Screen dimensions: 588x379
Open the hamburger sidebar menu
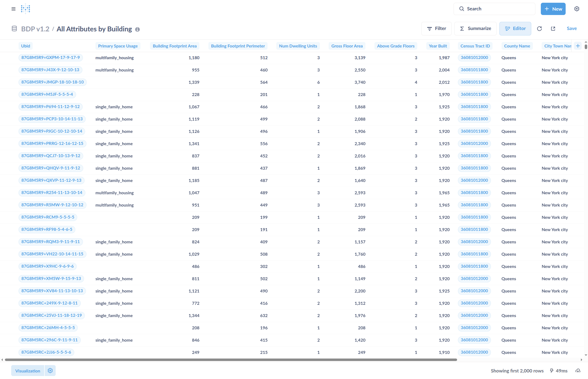13,9
